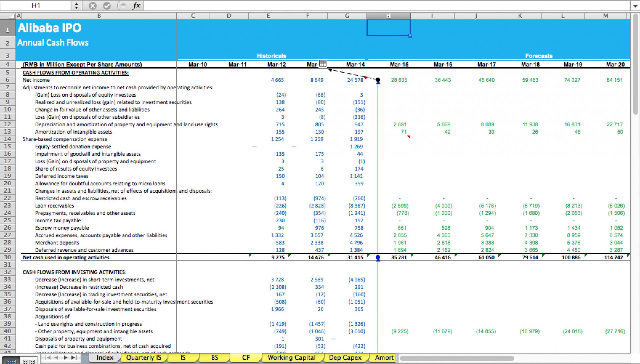Screen dimensions: 640x364
Task: Click the Annual Cash Flows subtitle cell
Action: tap(53, 43)
